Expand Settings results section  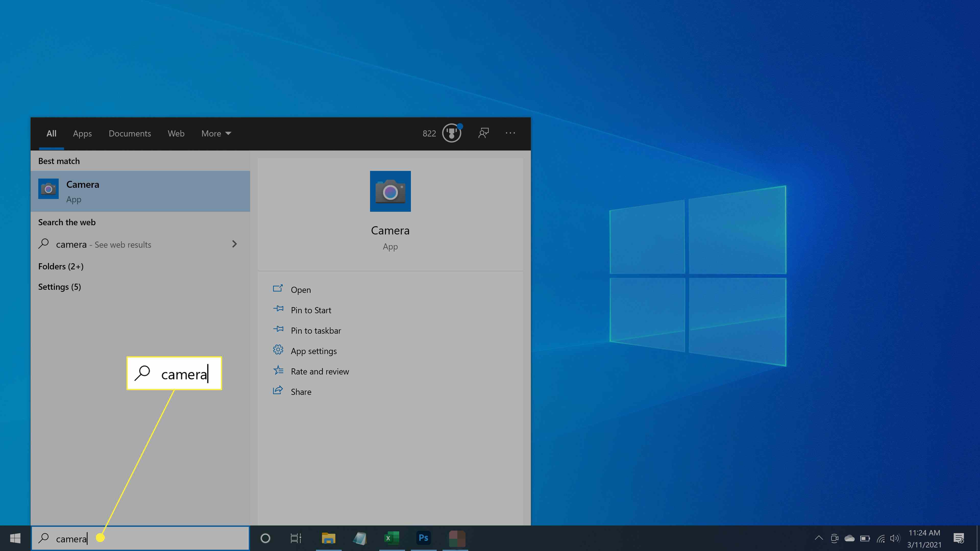59,286
